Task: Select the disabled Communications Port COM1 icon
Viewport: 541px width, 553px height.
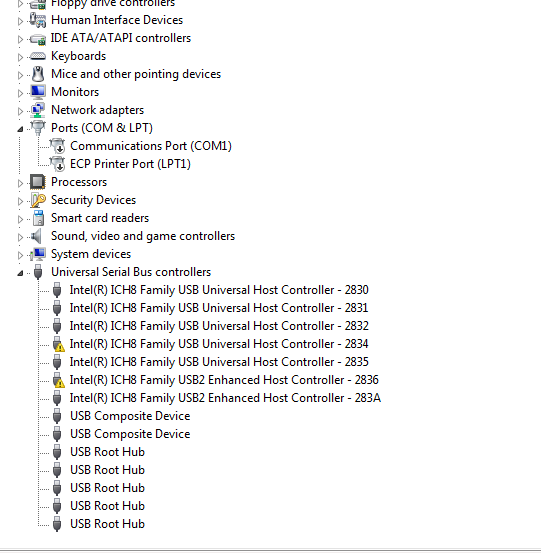Action: click(57, 146)
